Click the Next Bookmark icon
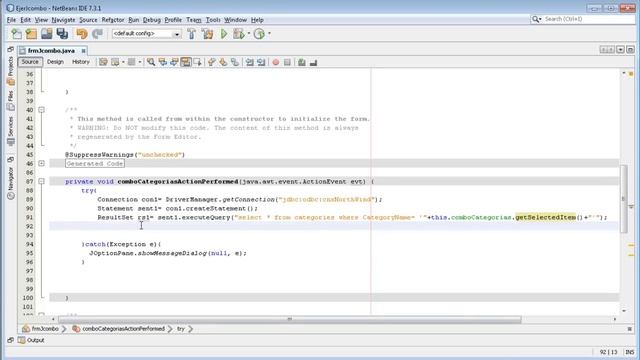Viewport: 640px width, 360px height. pos(223,62)
